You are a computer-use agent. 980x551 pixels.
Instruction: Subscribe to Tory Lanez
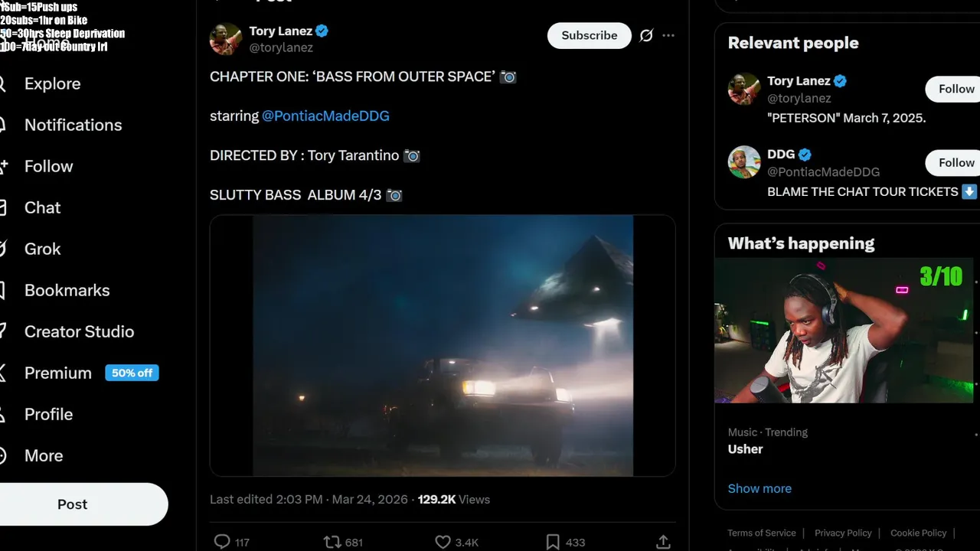coord(589,35)
